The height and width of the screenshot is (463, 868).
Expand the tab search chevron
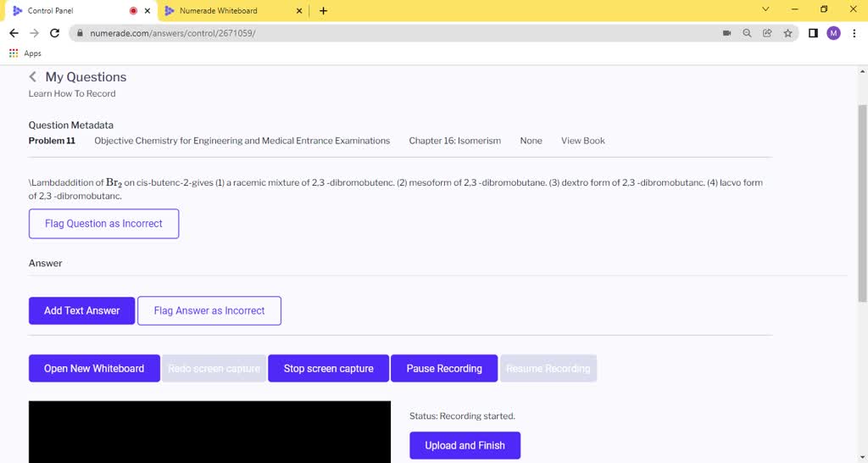pos(765,8)
